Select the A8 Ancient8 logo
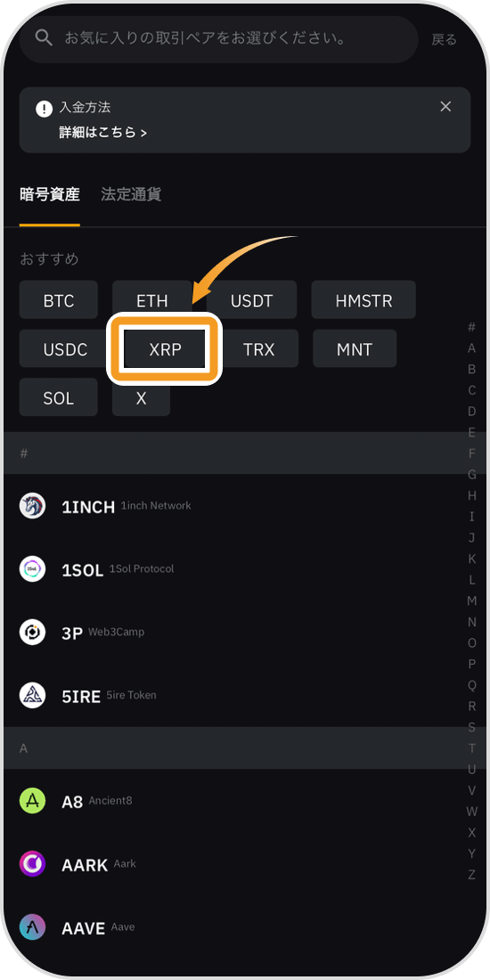Screen dimensions: 490x980 [32, 801]
